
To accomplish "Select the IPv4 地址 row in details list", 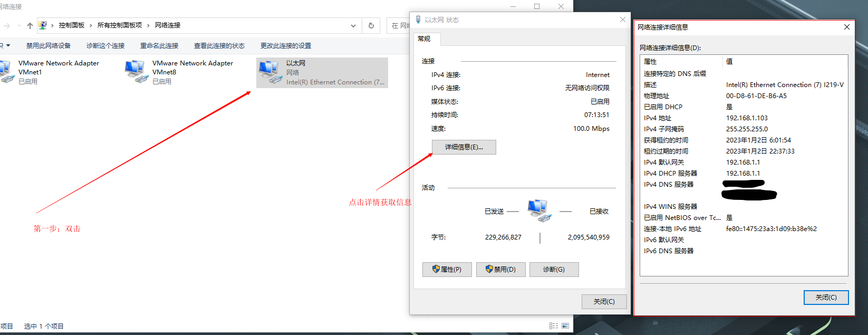I will (x=658, y=118).
